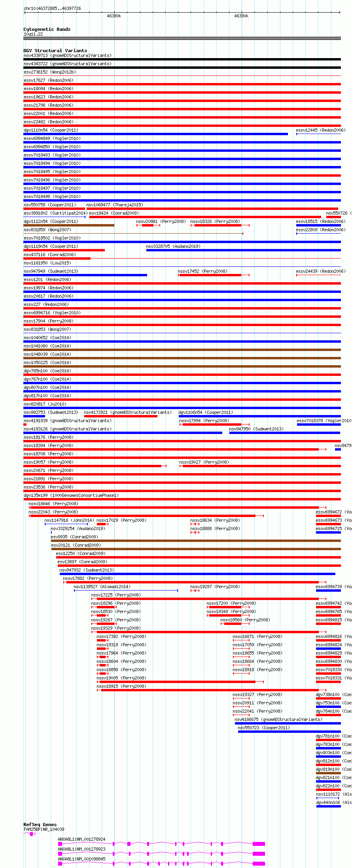Click variant label nsv1041060 (Coe2014)
The image size is (352, 868).
tap(47, 346)
